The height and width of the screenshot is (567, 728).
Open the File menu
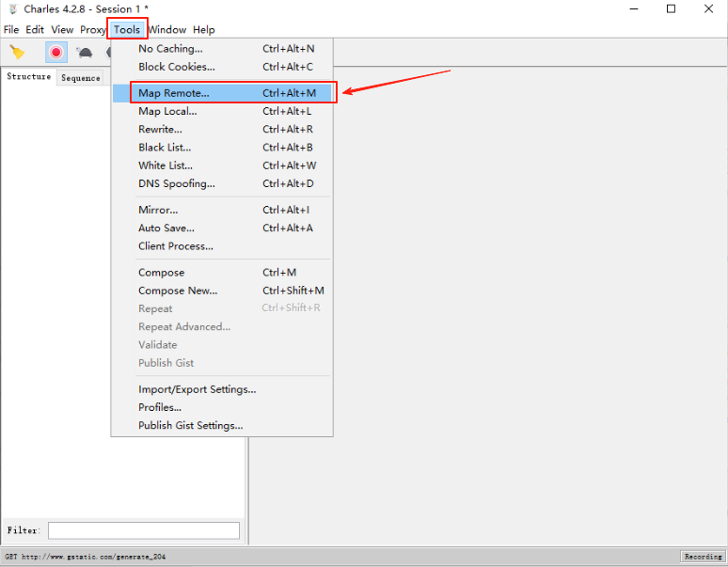11,30
